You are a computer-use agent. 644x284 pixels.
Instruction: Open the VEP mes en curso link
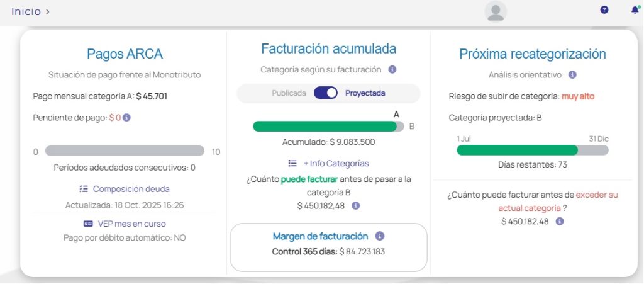(x=131, y=224)
